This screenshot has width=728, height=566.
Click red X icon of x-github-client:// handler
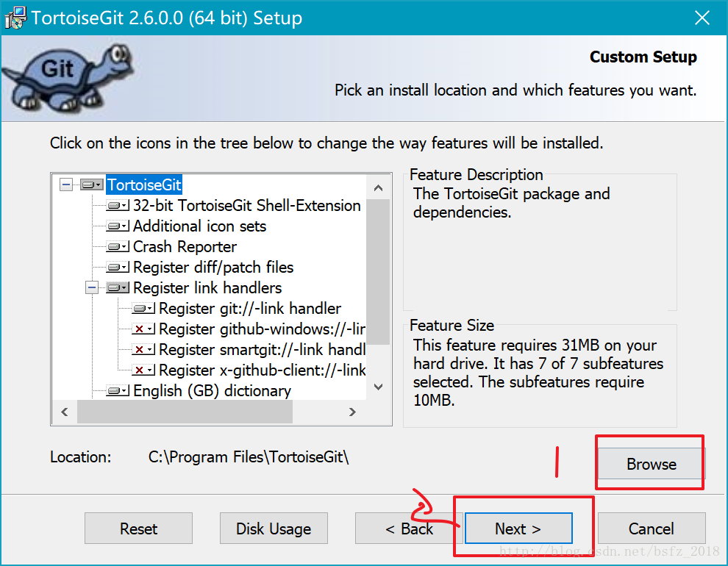pos(143,370)
